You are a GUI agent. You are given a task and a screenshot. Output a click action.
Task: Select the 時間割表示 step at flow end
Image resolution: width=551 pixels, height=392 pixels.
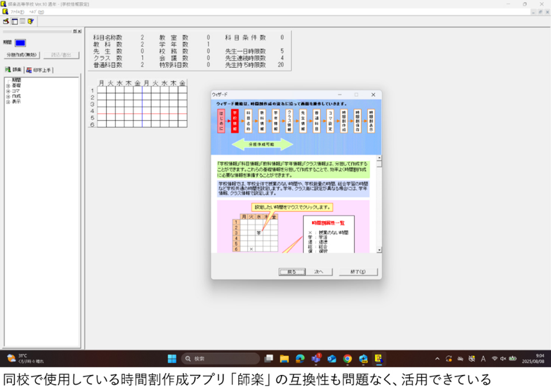(371, 121)
